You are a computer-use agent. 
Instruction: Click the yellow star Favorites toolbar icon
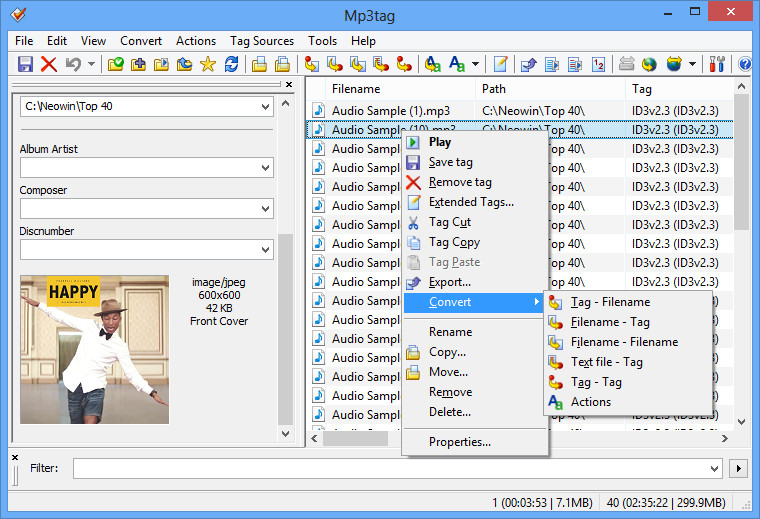[x=208, y=64]
